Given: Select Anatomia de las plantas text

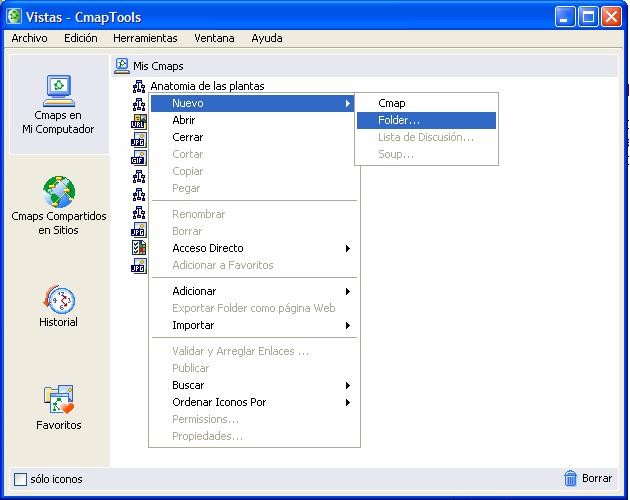Looking at the screenshot, I should 207,86.
